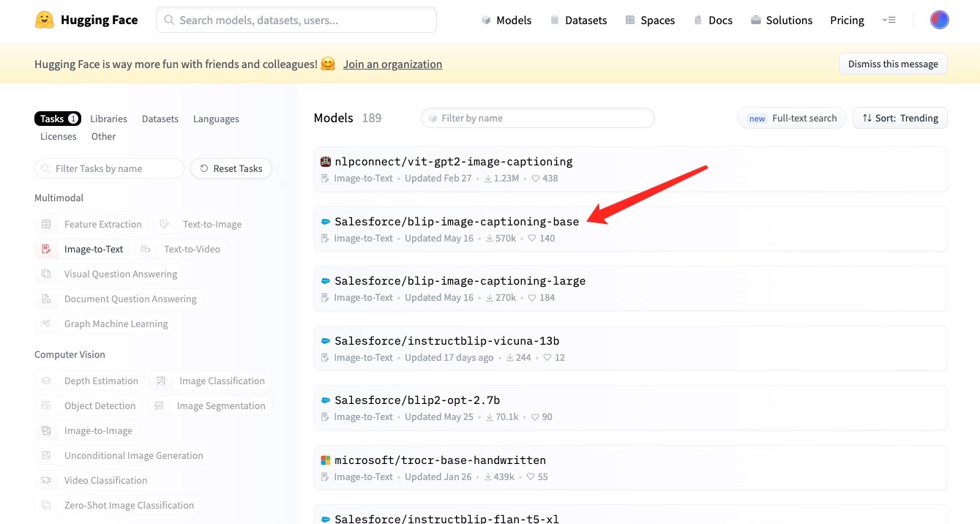Go to the Datasets navigation item
Image resolution: width=980 pixels, height=524 pixels.
click(x=578, y=20)
